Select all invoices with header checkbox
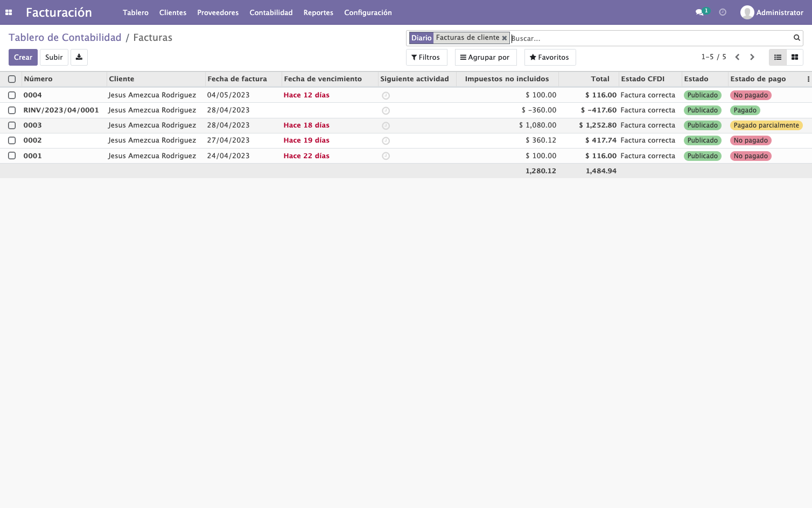 tap(12, 79)
